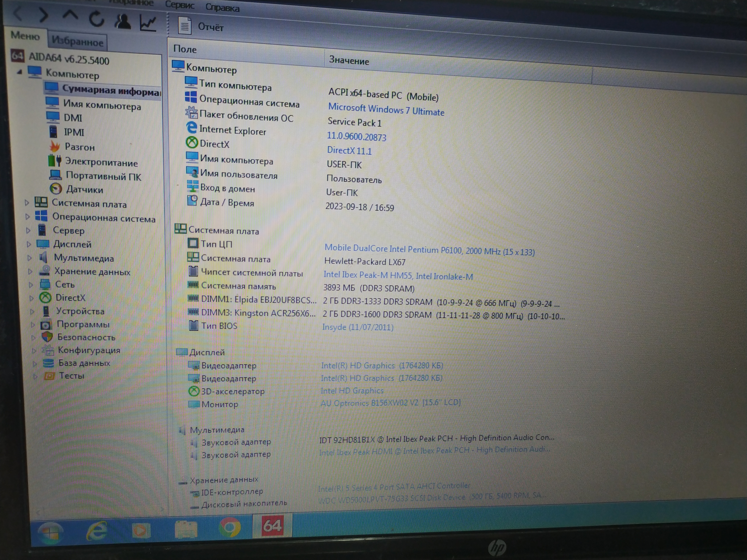747x560 pixels.
Task: Select the Hewlett-Packard LX67 value
Action: (365, 262)
